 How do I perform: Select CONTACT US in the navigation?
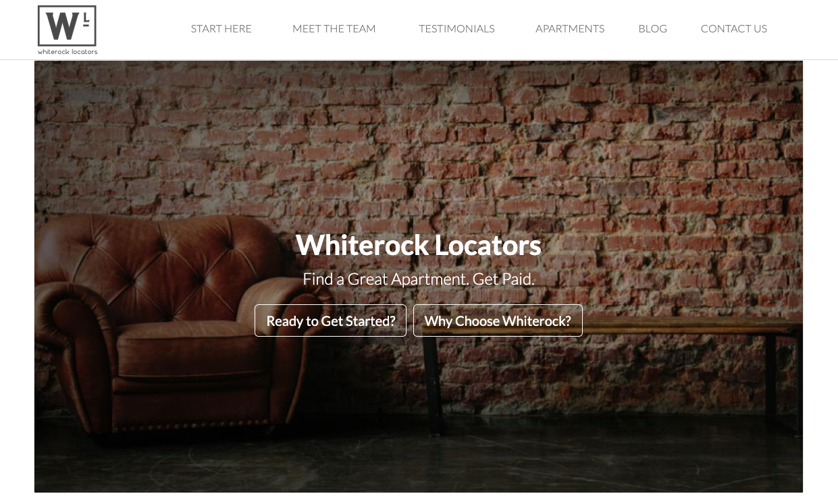[x=734, y=28]
